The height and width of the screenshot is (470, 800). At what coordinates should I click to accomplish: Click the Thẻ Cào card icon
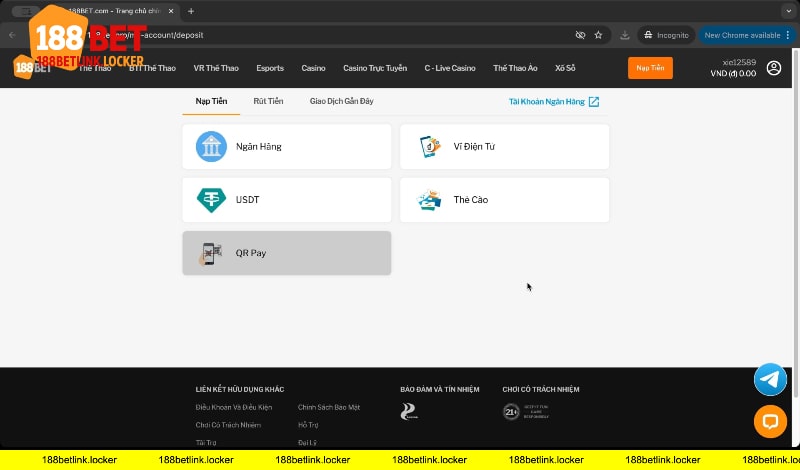click(x=430, y=200)
